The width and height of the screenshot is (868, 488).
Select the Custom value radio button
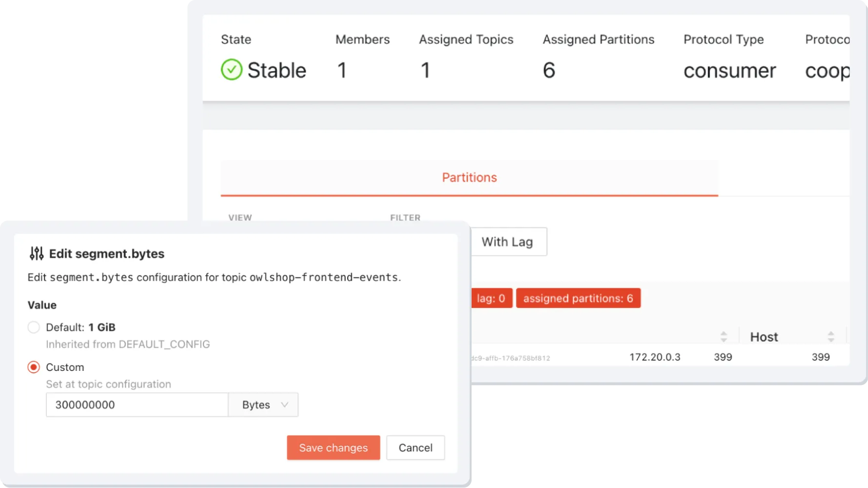pyautogui.click(x=33, y=367)
